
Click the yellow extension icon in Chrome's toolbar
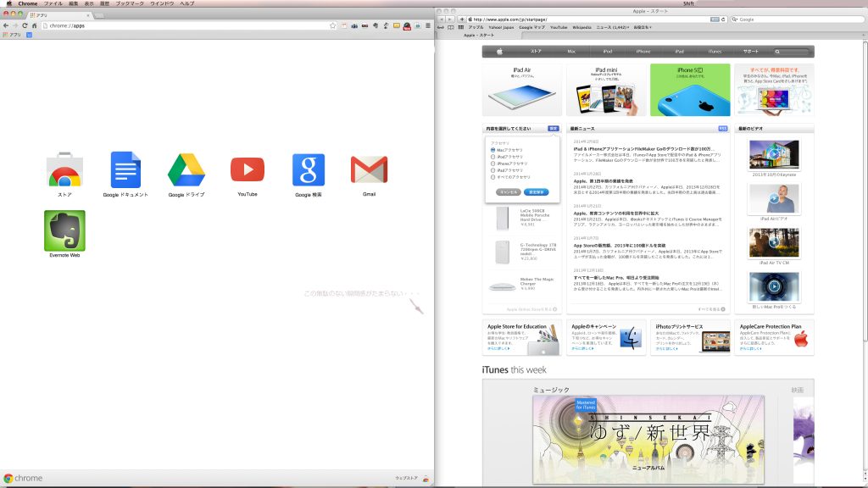[x=397, y=25]
